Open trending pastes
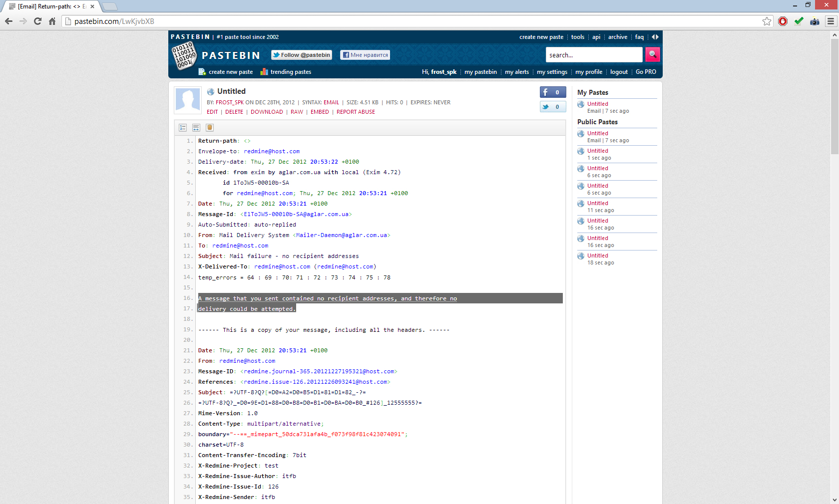 coord(286,72)
